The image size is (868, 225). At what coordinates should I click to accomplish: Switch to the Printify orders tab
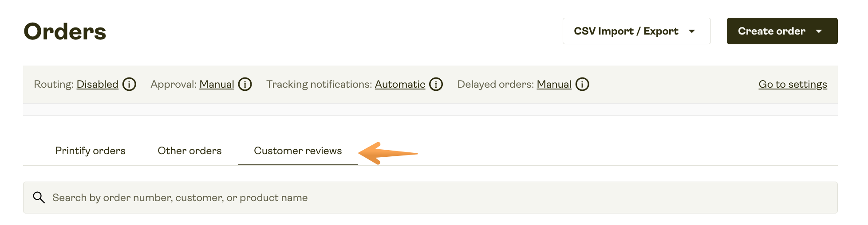click(x=91, y=151)
